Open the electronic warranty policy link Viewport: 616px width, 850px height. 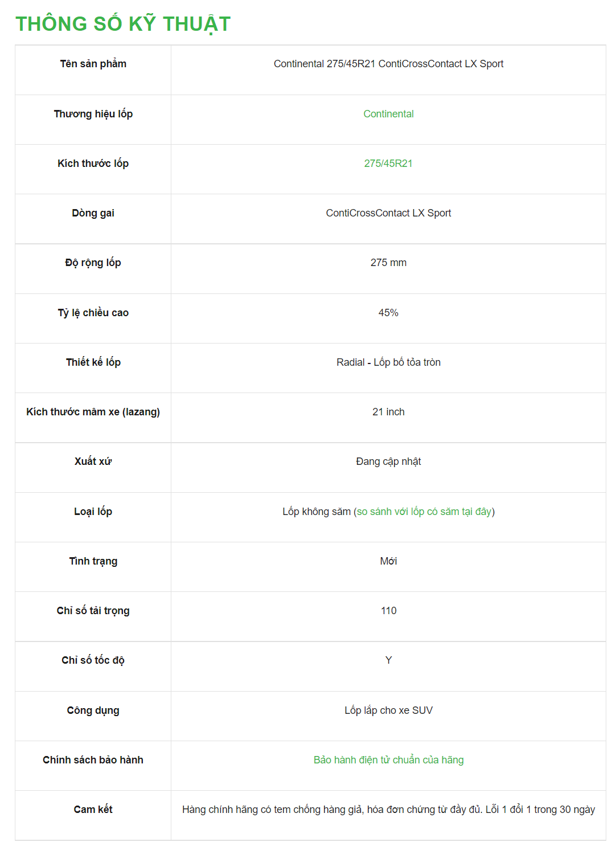click(388, 760)
